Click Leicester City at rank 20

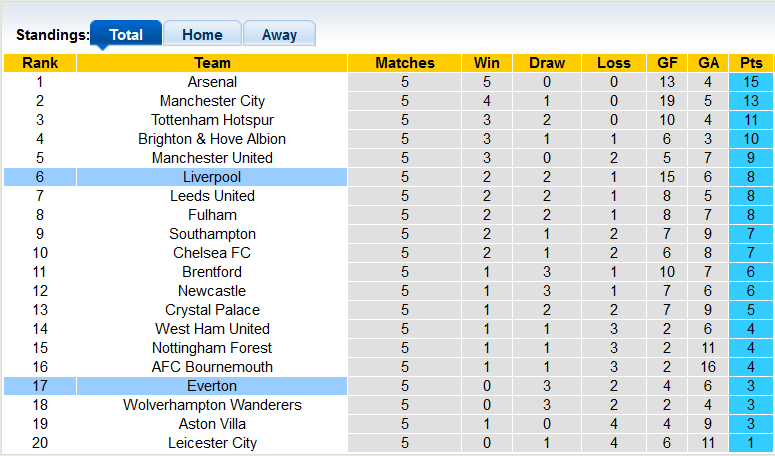[212, 443]
